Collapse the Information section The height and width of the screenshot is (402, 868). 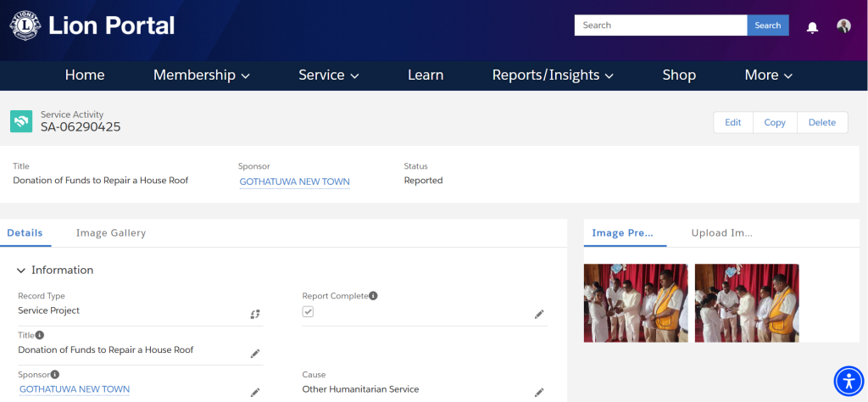(x=21, y=271)
